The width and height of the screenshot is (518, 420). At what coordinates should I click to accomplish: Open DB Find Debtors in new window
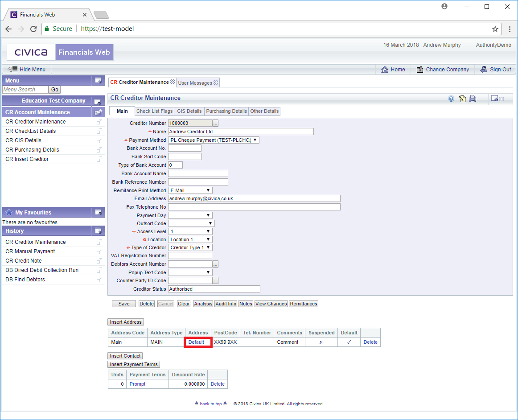pyautogui.click(x=99, y=280)
